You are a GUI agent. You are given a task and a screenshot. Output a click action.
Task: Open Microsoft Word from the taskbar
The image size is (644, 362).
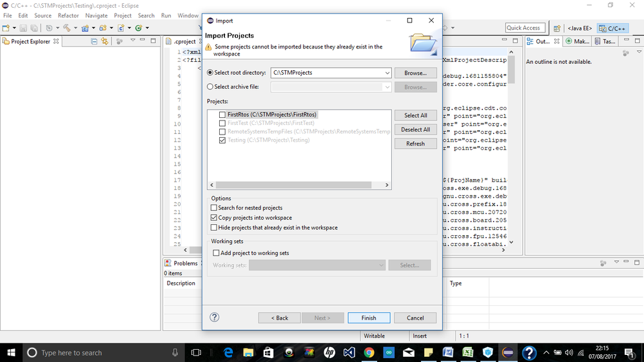(x=448, y=352)
